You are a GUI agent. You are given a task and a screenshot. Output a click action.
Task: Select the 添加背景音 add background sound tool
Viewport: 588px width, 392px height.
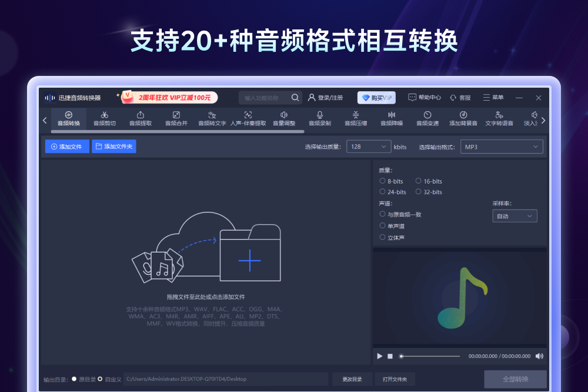pos(463,119)
